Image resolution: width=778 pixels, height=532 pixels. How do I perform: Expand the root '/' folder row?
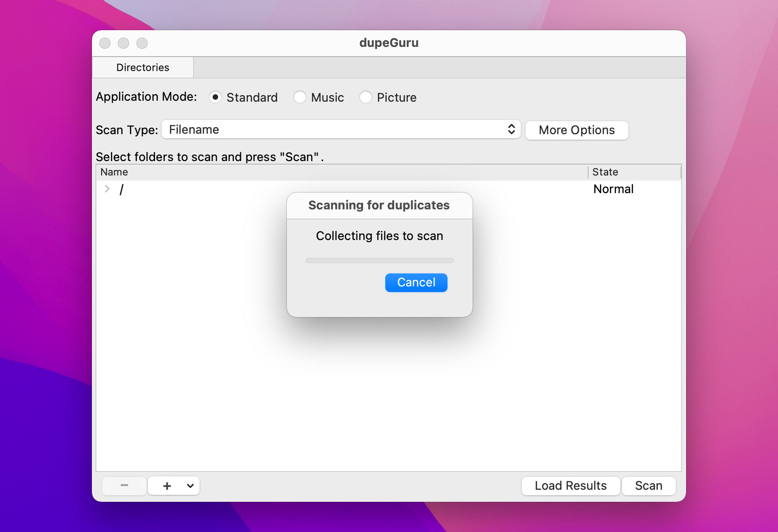click(107, 188)
